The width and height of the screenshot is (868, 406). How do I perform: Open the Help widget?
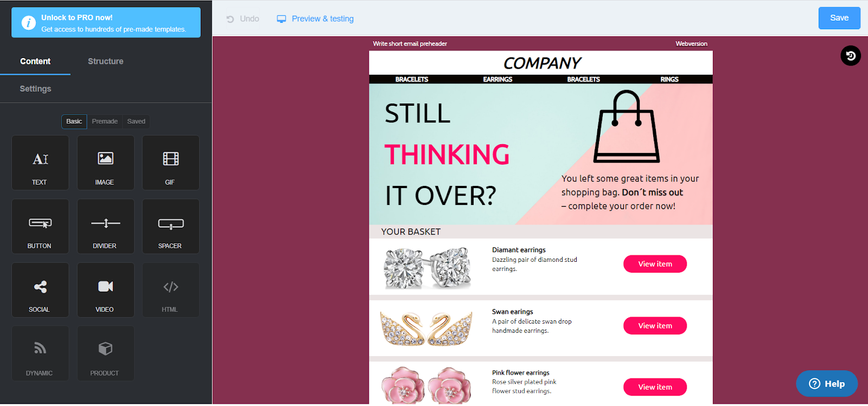(827, 384)
